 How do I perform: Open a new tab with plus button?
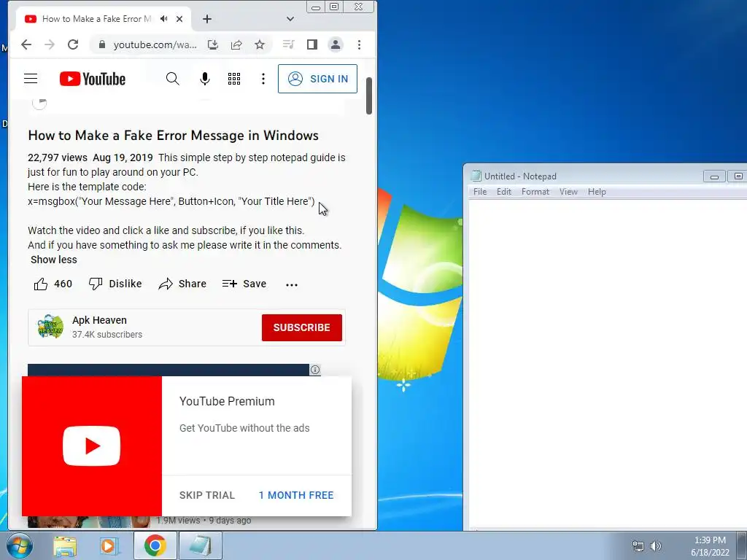pos(206,19)
